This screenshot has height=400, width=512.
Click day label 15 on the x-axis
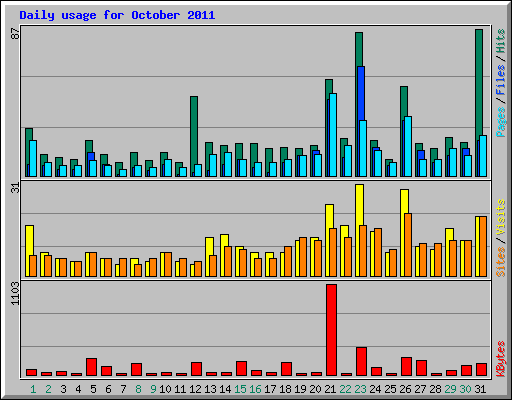click(x=240, y=389)
